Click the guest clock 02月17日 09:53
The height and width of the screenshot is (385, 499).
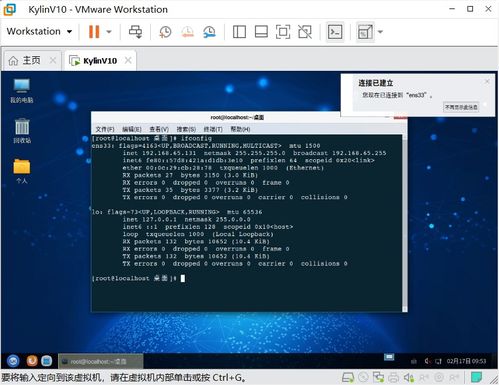(466, 361)
